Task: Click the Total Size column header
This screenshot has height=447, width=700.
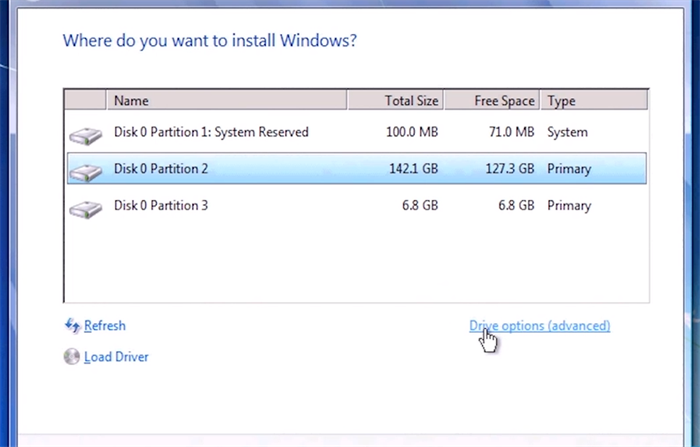Action: [x=396, y=100]
